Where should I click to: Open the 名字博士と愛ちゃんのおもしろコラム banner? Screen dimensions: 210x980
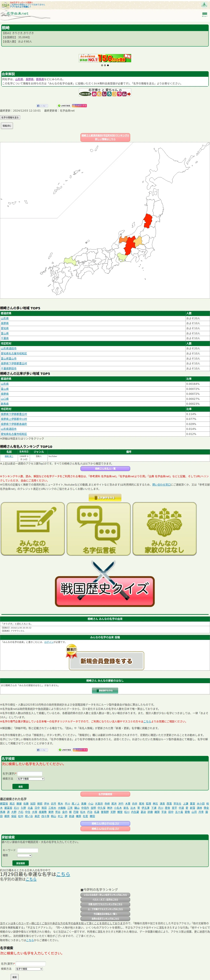(105, 92)
